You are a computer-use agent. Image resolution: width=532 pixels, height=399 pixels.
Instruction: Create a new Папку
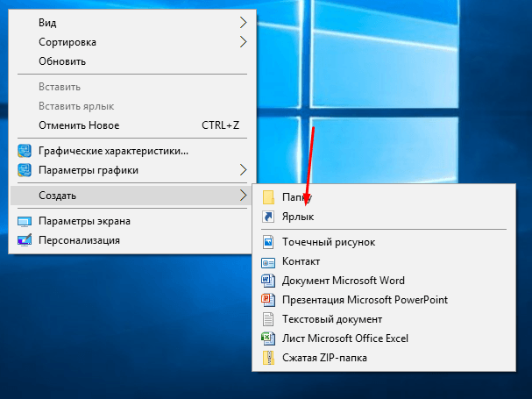(384, 197)
